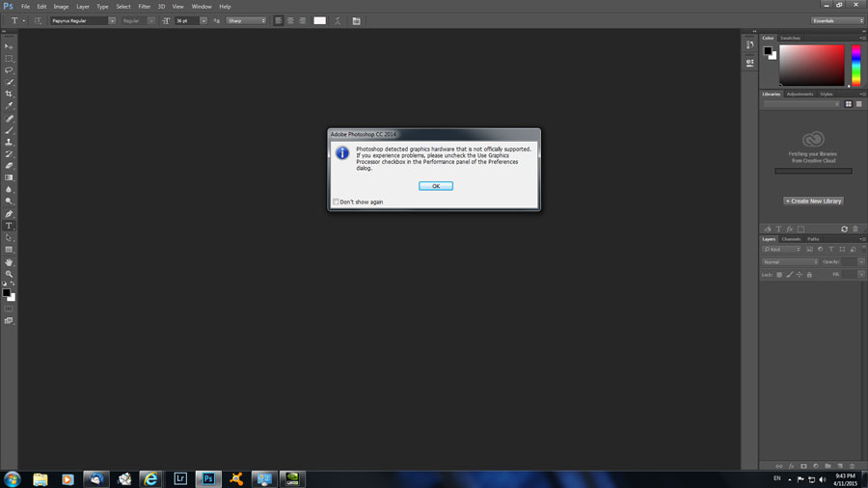Switch libraries panel to list view

coord(859,103)
